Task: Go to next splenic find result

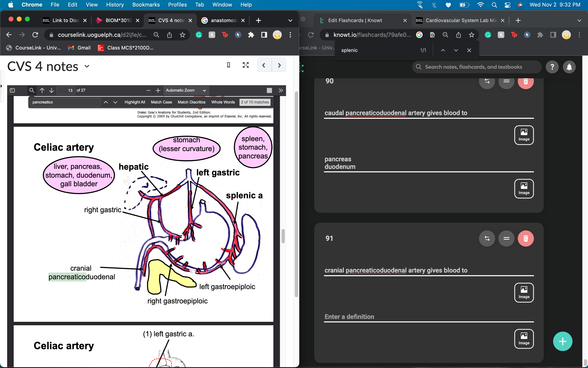Action: point(456,50)
